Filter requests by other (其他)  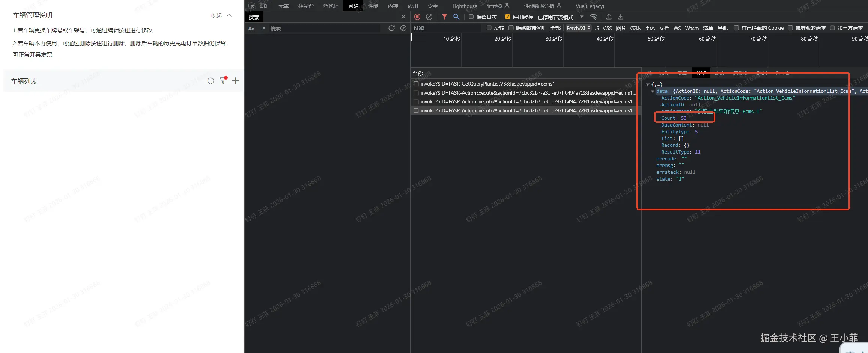[722, 28]
